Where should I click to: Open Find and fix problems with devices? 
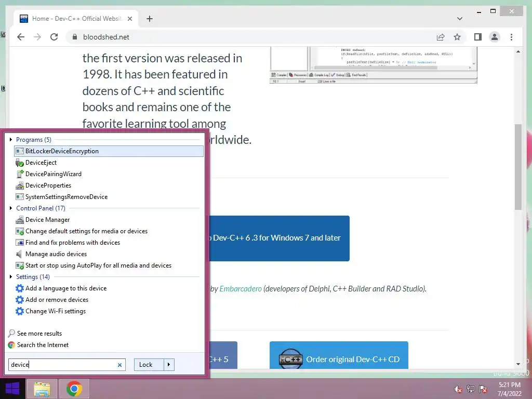(68, 243)
